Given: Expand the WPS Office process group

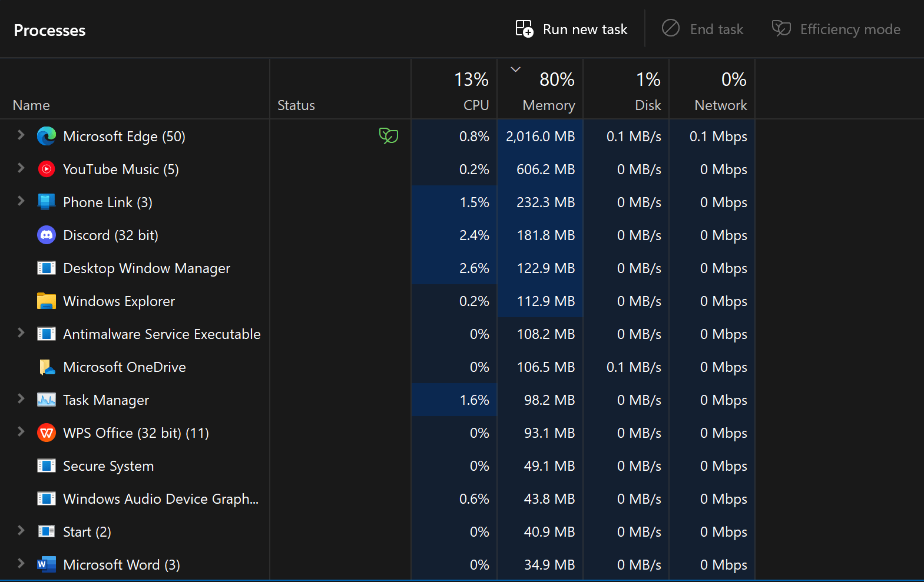Looking at the screenshot, I should 21,432.
